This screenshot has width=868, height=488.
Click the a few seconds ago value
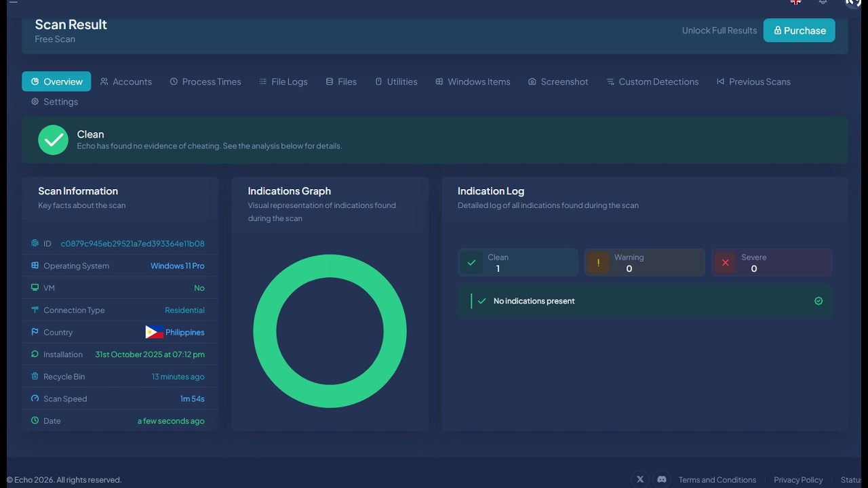tap(171, 421)
